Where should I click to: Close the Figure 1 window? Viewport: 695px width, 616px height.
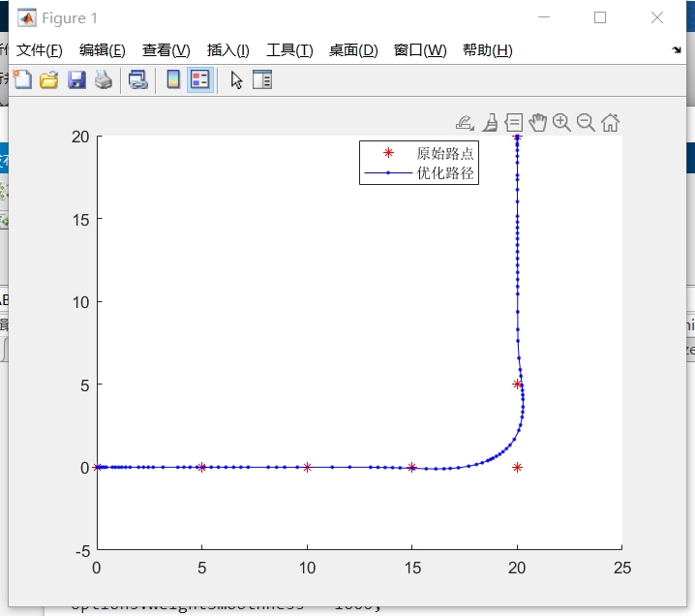[x=657, y=17]
